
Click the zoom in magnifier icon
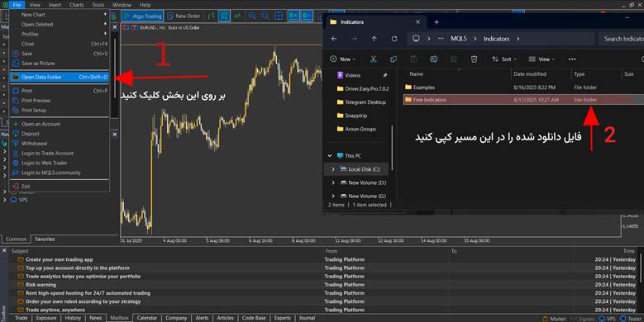252,16
